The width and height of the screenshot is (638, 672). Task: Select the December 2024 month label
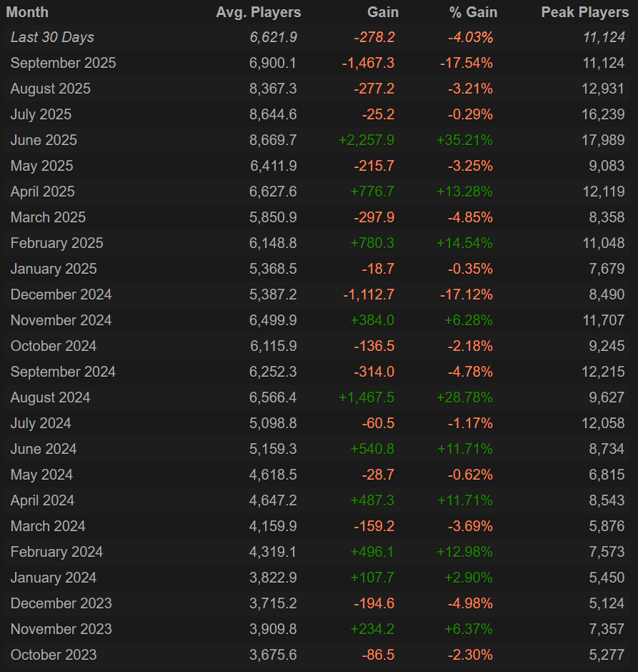click(x=61, y=295)
